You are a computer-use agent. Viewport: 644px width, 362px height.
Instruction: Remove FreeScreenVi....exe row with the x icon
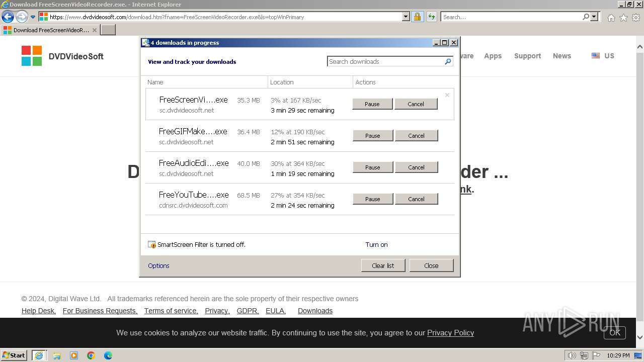pos(447,95)
